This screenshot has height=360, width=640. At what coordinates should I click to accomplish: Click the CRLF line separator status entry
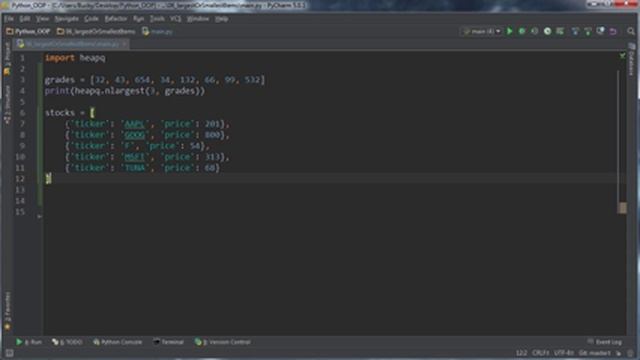point(540,353)
